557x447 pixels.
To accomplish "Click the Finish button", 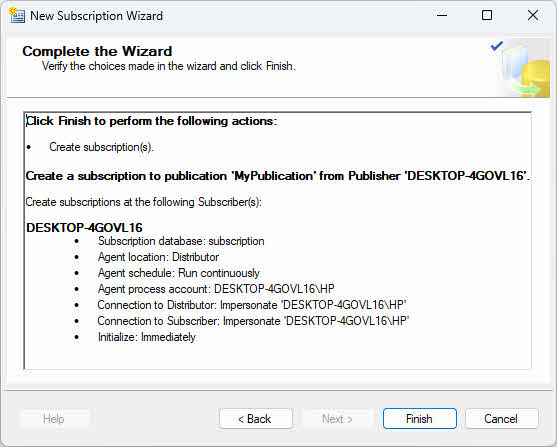I will pyautogui.click(x=420, y=419).
